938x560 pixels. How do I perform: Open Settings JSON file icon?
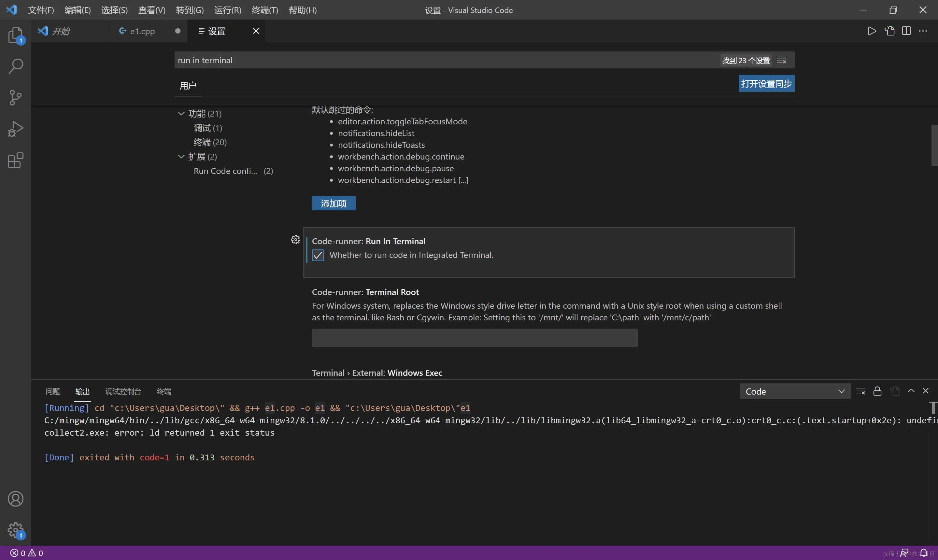tap(890, 31)
